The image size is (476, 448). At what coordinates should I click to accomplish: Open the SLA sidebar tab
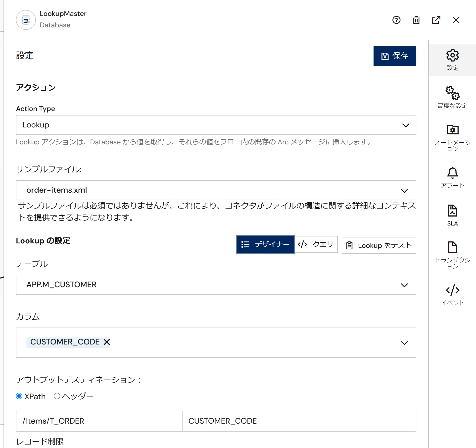[x=452, y=215]
